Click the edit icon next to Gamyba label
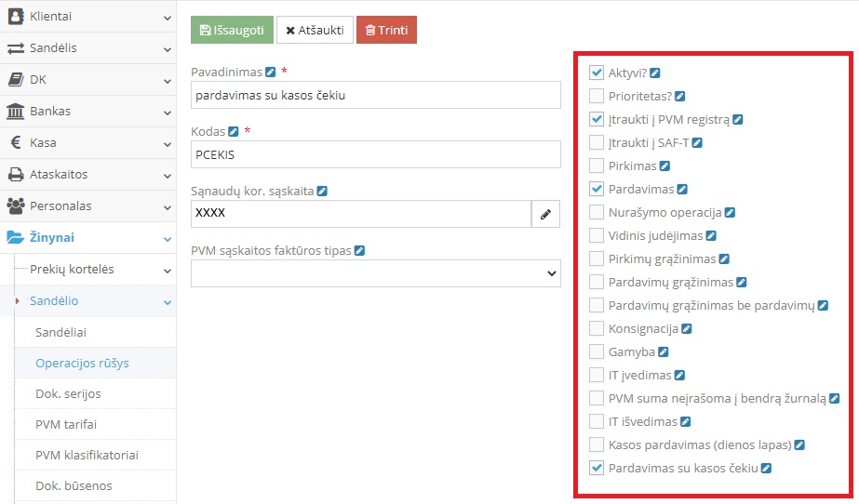This screenshot has height=504, width=859. tap(664, 352)
